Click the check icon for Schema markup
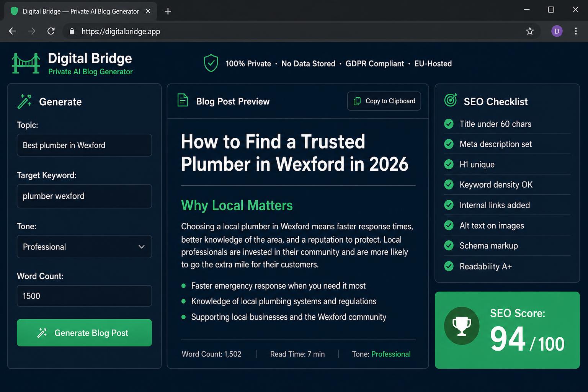 point(449,245)
